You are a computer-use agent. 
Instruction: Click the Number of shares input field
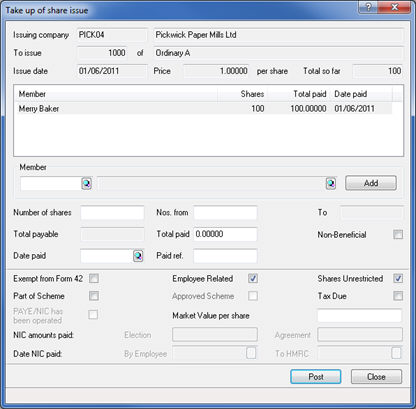click(112, 213)
